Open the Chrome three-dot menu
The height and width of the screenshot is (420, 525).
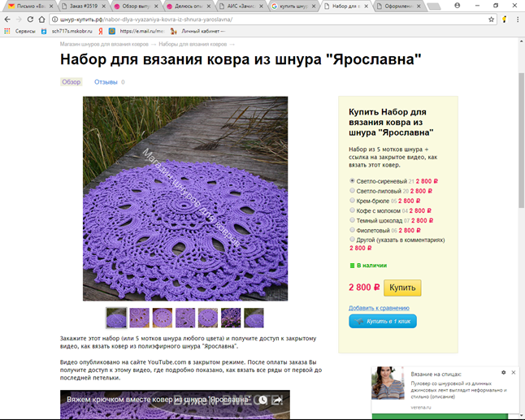click(x=518, y=19)
